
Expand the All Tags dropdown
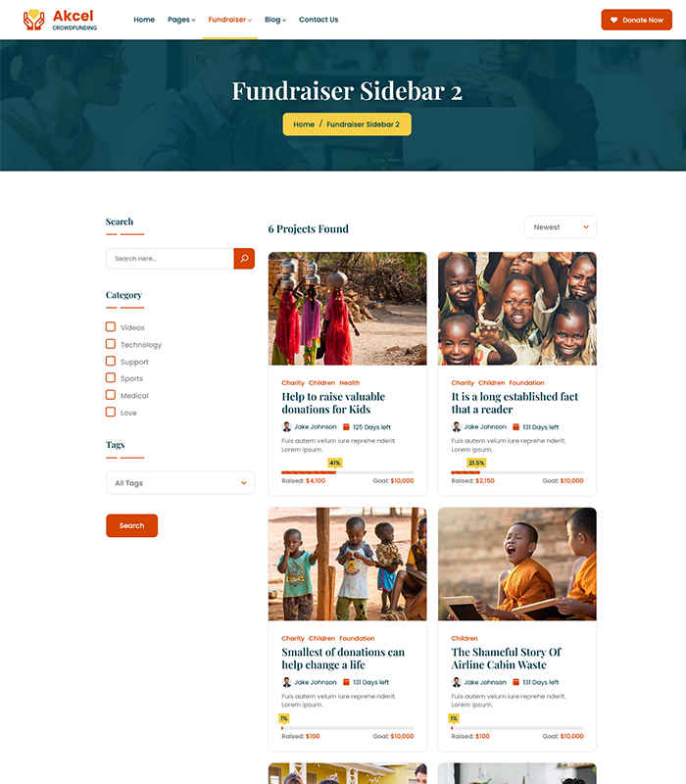click(x=180, y=483)
